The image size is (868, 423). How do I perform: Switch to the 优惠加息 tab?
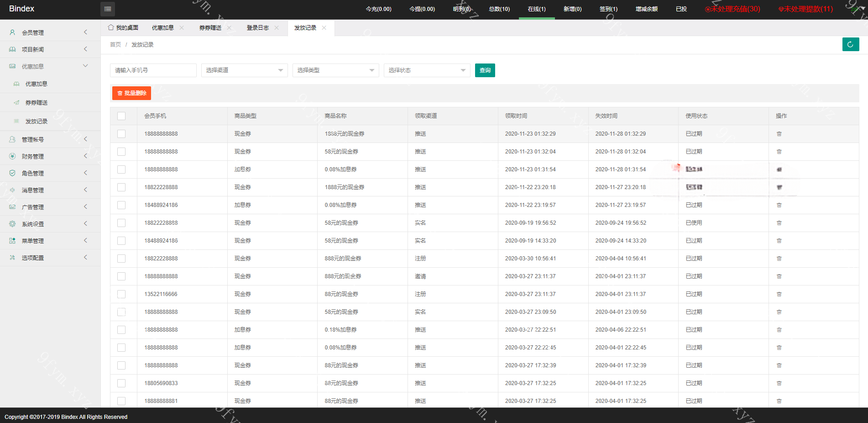click(163, 28)
